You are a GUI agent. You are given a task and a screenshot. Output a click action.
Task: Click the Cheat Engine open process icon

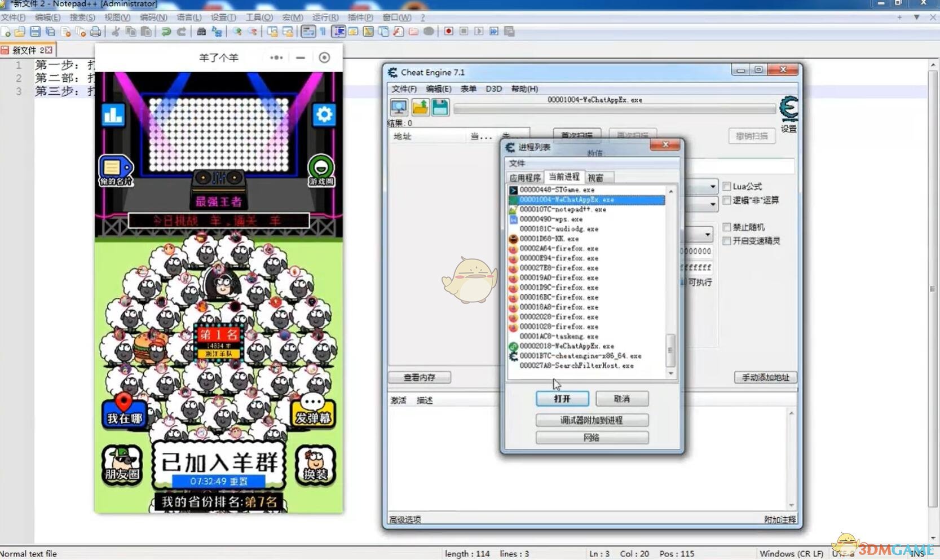coord(399,107)
